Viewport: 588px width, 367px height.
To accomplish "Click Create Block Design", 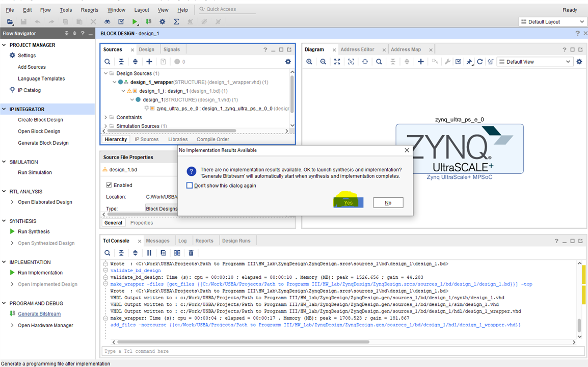I will click(40, 120).
